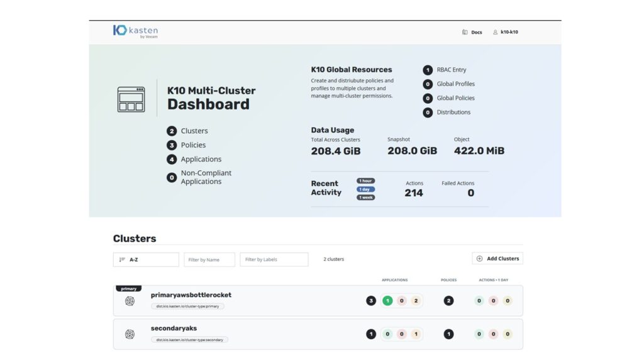The height and width of the screenshot is (362, 644).
Task: Click the dashboard window layout icon
Action: point(131,99)
